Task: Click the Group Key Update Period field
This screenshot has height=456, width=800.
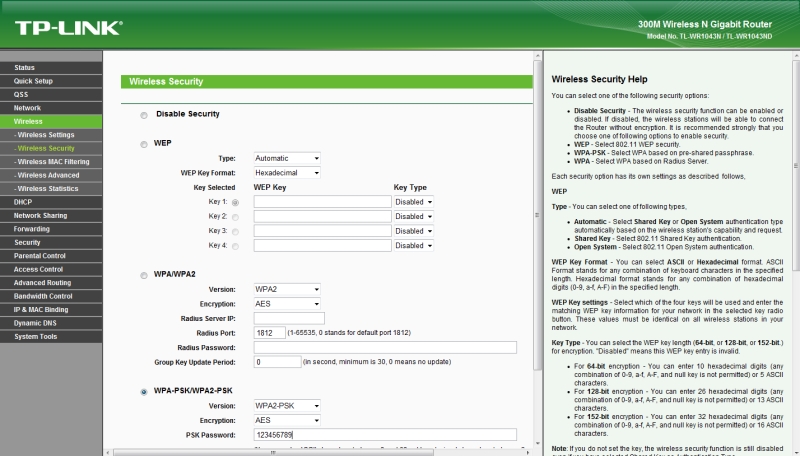Action: click(276, 362)
